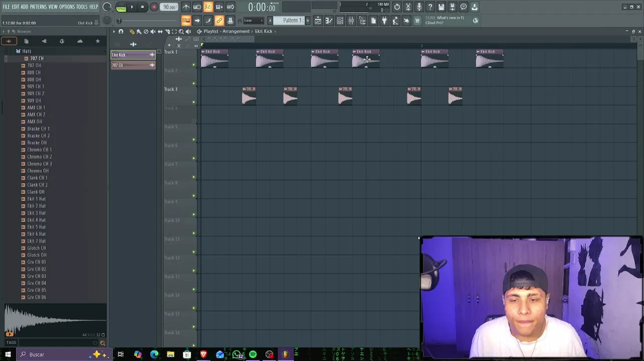
Task: Stop playback with the stop button
Action: 143,7
